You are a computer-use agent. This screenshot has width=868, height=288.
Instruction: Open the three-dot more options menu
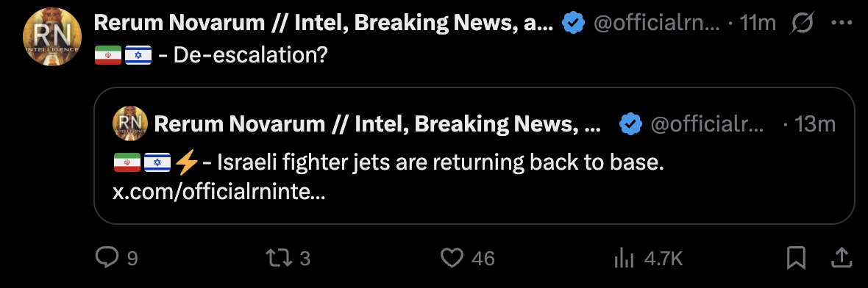pos(842,24)
